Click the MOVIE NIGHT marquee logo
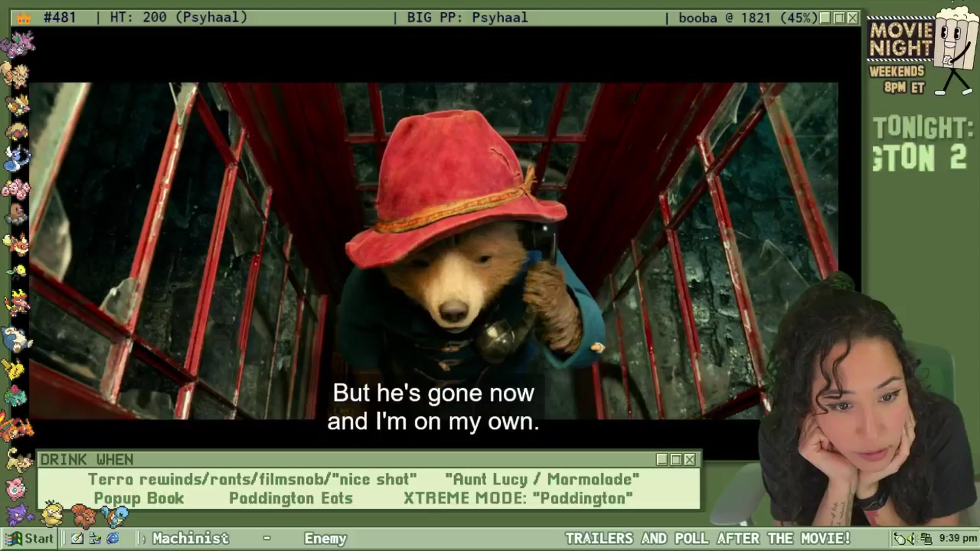 coord(901,39)
